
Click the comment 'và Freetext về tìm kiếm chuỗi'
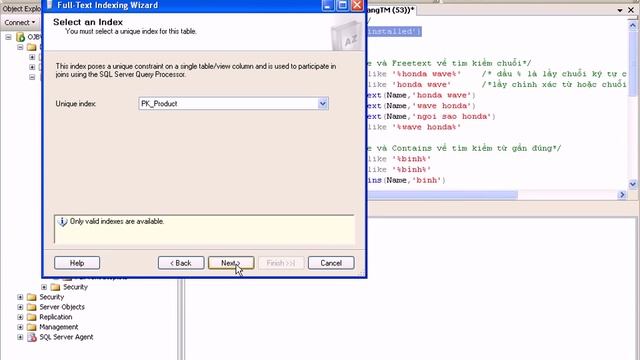(x=449, y=63)
